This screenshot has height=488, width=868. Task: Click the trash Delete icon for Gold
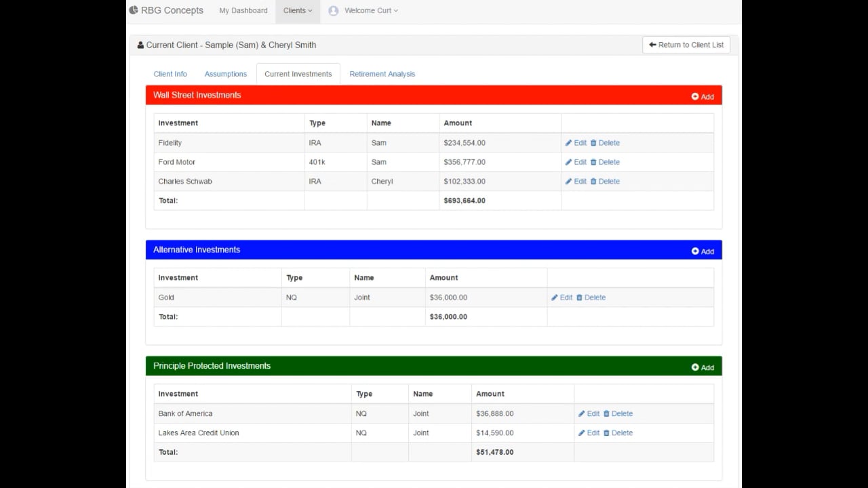(x=580, y=298)
